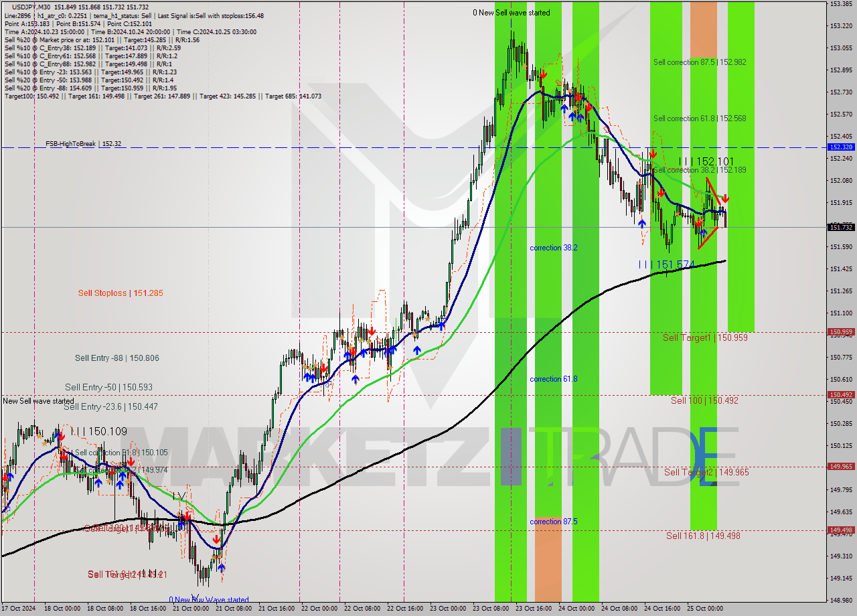Select the Sell Entry -88 | 150.806 label
857x616 pixels.
(x=117, y=358)
